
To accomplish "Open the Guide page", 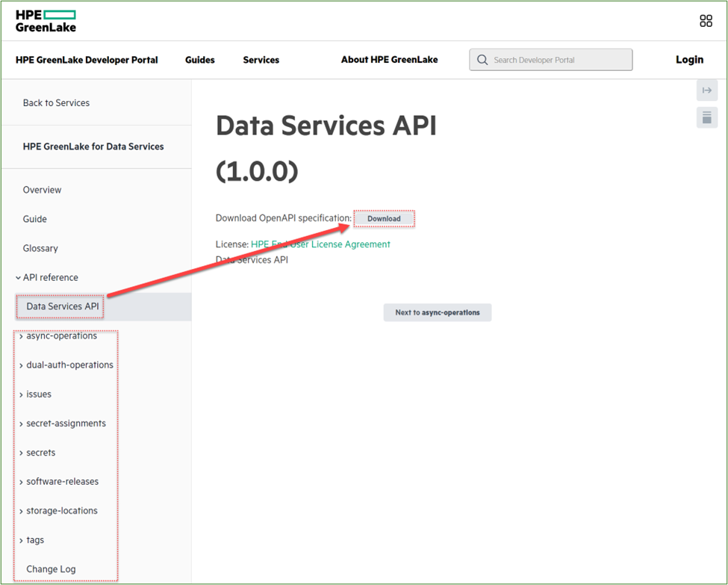I will pyautogui.click(x=35, y=219).
